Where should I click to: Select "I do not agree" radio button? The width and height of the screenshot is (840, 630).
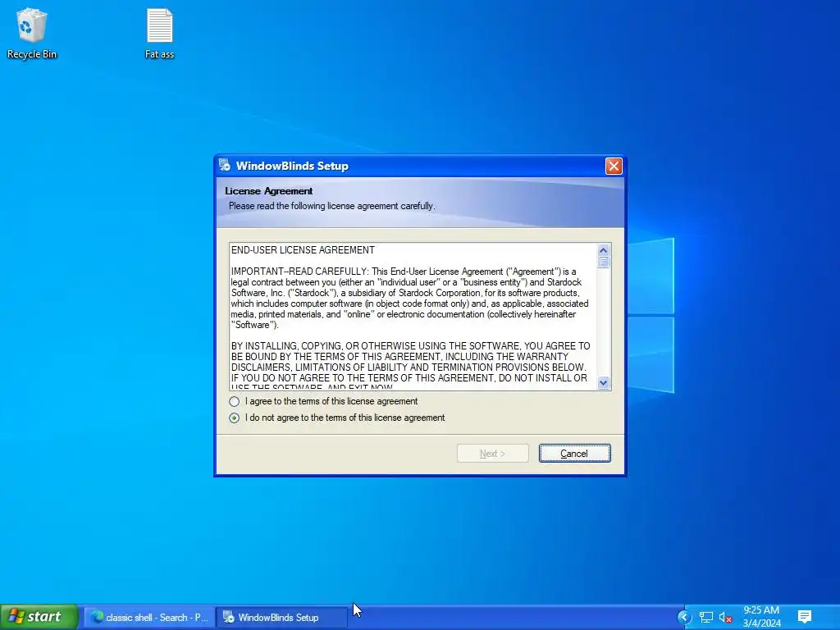(234, 418)
